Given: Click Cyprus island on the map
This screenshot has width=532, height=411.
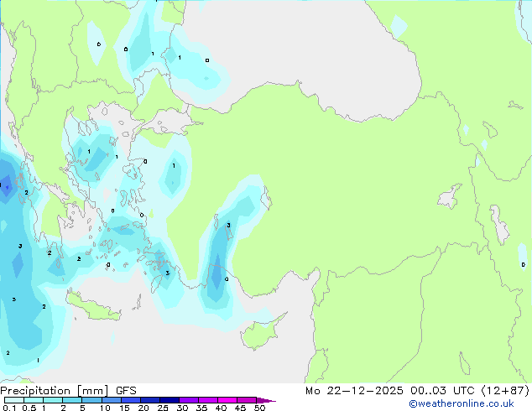Looking at the screenshot, I should 260,334.
